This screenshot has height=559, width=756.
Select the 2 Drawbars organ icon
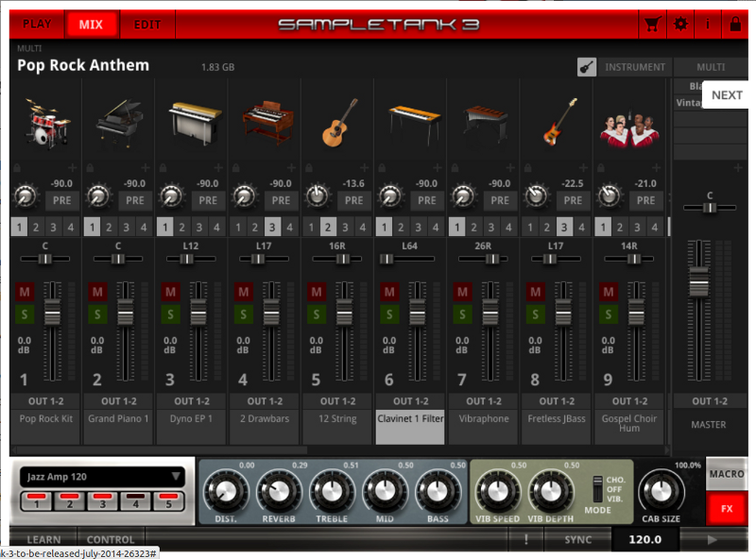tap(266, 123)
